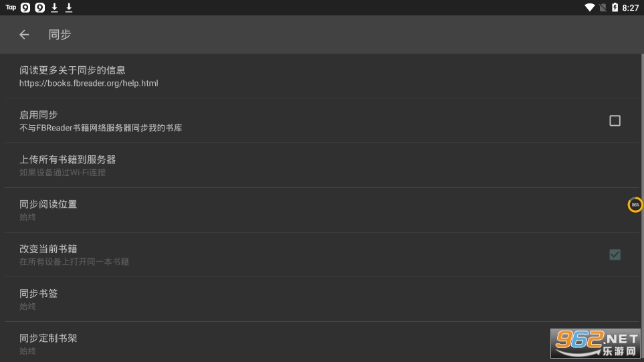Screen dimensions: 644x362
Task: Tap the 同步 page title
Action: 60,35
